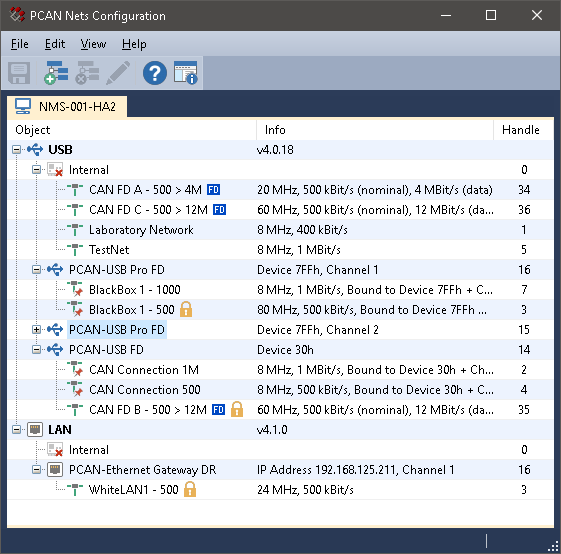561x554 pixels.
Task: Click the Add Net toolbar icon
Action: [x=56, y=73]
